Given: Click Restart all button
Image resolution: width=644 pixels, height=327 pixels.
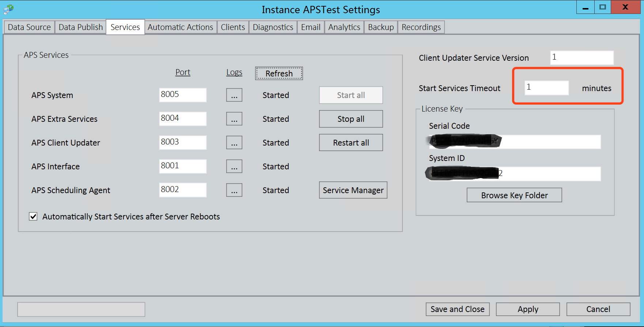Looking at the screenshot, I should 351,143.
